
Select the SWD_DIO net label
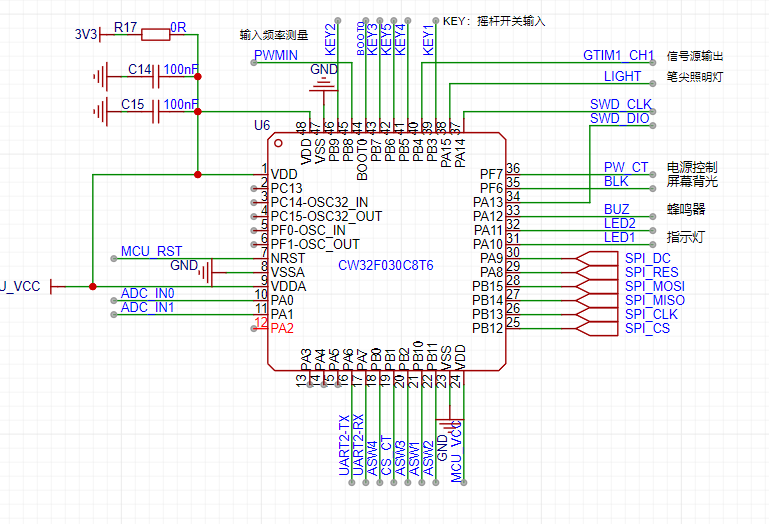(x=619, y=118)
